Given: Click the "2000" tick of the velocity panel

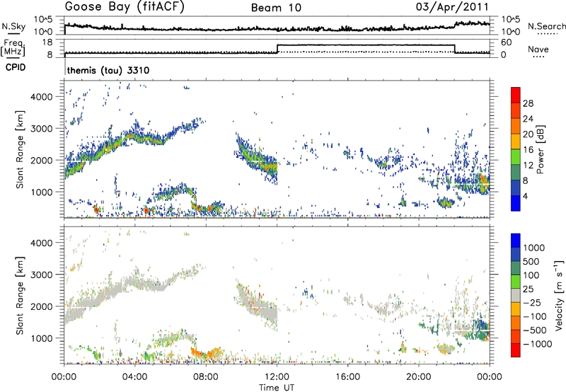Looking at the screenshot, I should (41, 306).
